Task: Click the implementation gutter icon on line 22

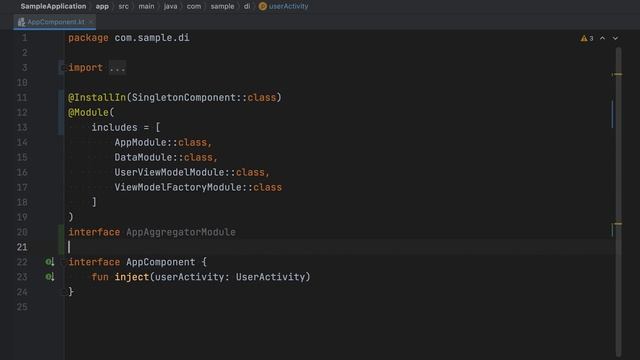Action: [x=49, y=262]
